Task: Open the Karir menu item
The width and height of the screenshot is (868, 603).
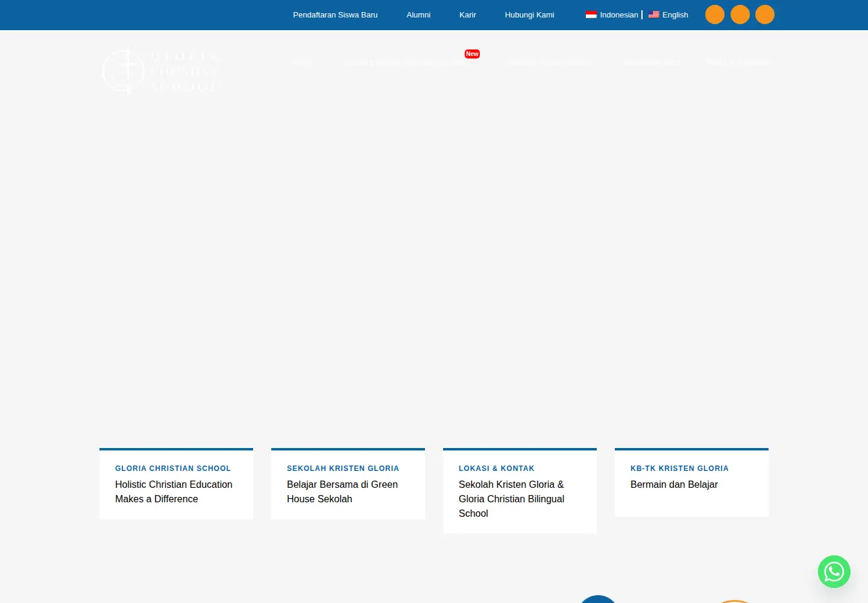Action: click(x=468, y=15)
